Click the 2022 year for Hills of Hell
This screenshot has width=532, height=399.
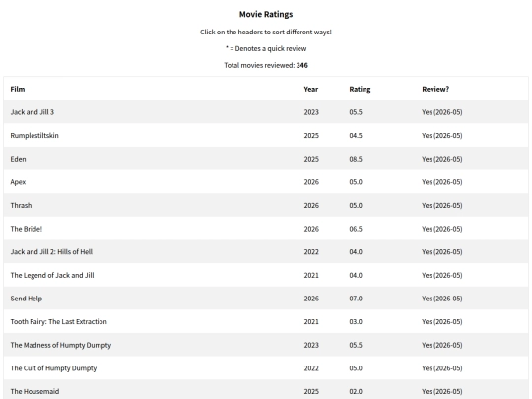tap(311, 252)
